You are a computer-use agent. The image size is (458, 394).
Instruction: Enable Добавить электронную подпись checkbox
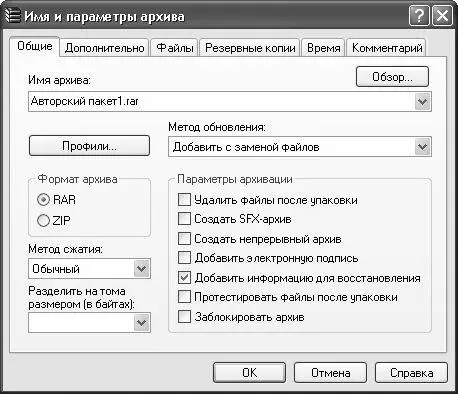[184, 258]
